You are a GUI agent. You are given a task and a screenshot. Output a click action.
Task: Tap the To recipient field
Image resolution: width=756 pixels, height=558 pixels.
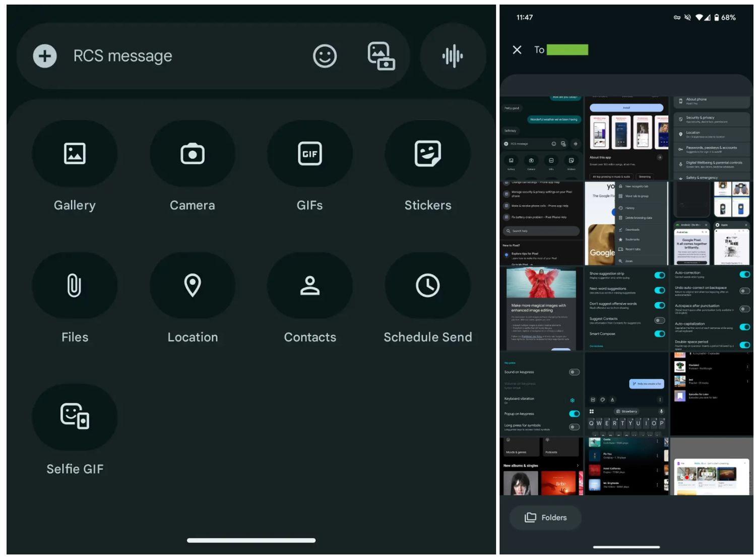tap(567, 50)
